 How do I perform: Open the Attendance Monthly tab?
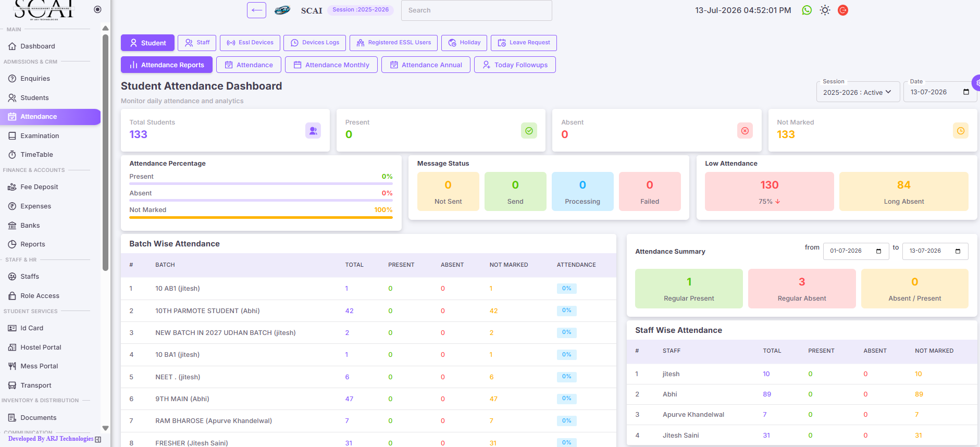tap(331, 65)
